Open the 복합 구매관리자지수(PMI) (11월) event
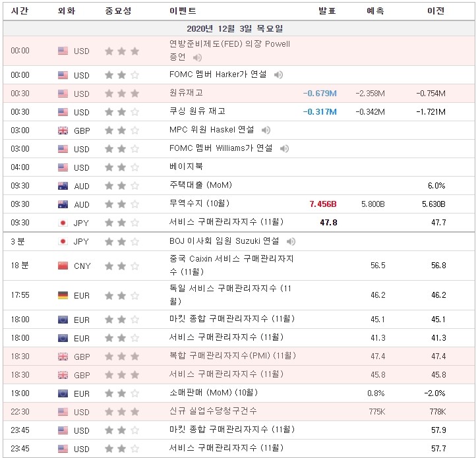Screen dimensions: 476x458 (x=233, y=356)
